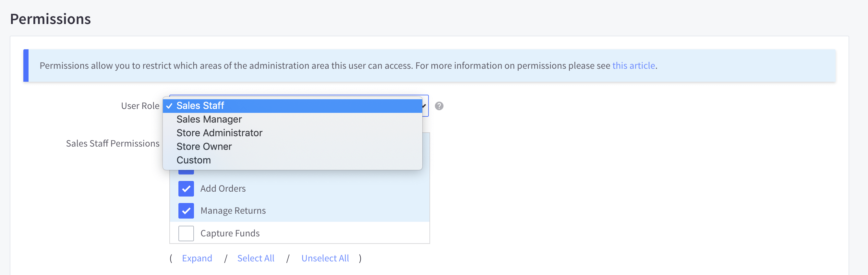Image resolution: width=868 pixels, height=275 pixels.
Task: Click the User Role field label
Action: coord(140,106)
